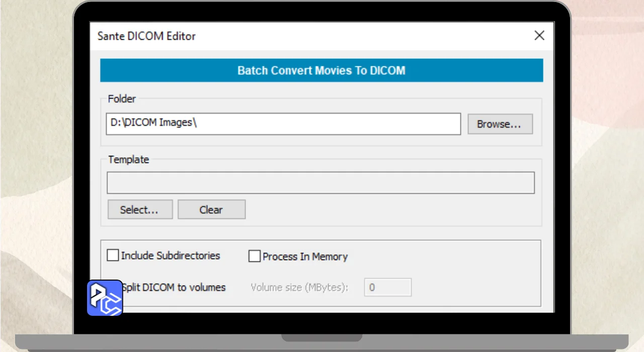Toggle Process In Memory checkbox

(x=254, y=256)
